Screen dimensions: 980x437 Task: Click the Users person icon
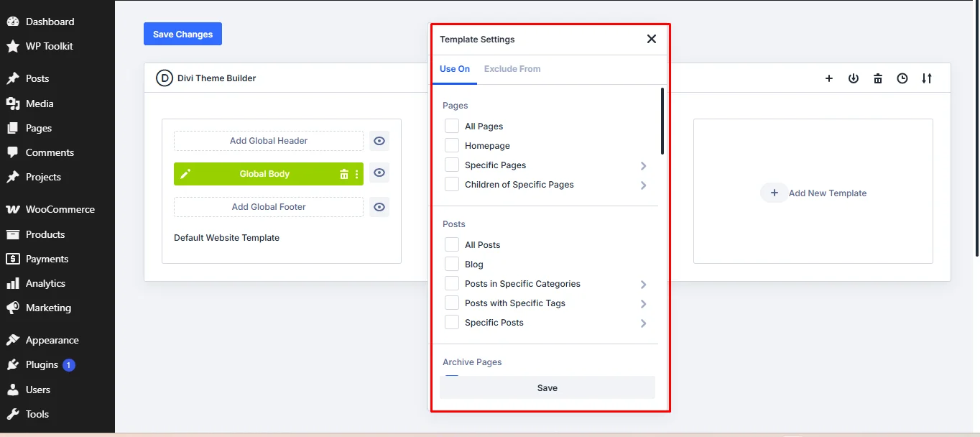coord(13,390)
